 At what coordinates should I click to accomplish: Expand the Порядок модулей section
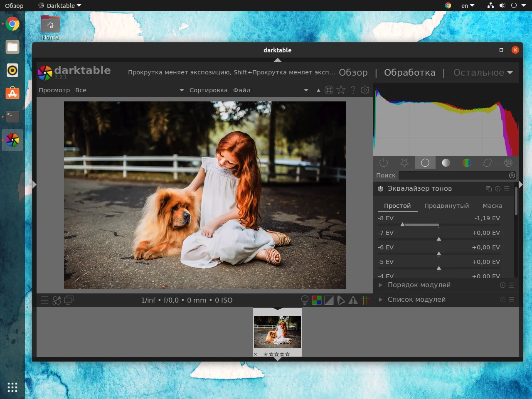[419, 285]
